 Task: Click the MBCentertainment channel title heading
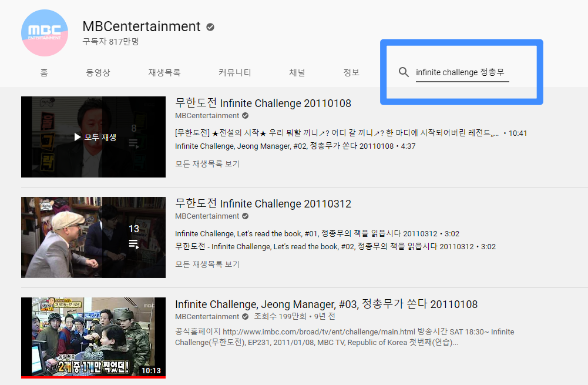[x=142, y=26]
